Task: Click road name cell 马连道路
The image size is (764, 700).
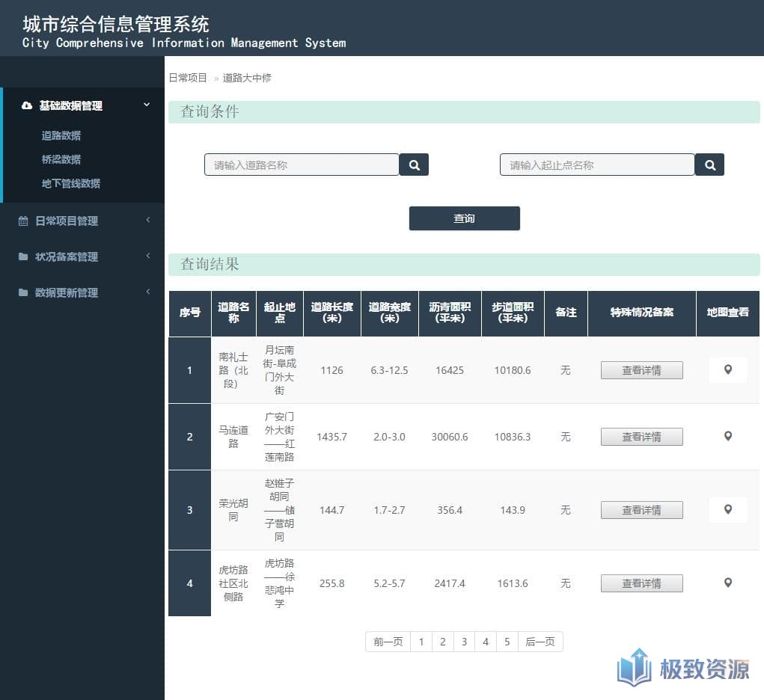Action: tap(233, 437)
